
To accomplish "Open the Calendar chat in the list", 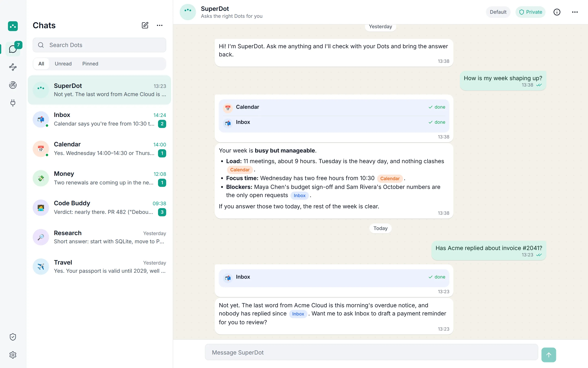I will tap(99, 149).
